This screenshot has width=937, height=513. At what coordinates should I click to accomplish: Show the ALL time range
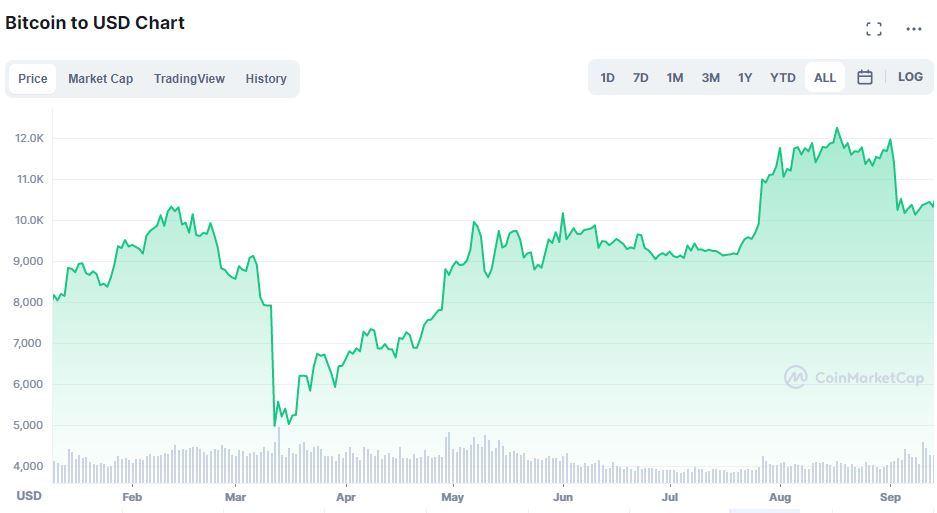pyautogui.click(x=825, y=78)
